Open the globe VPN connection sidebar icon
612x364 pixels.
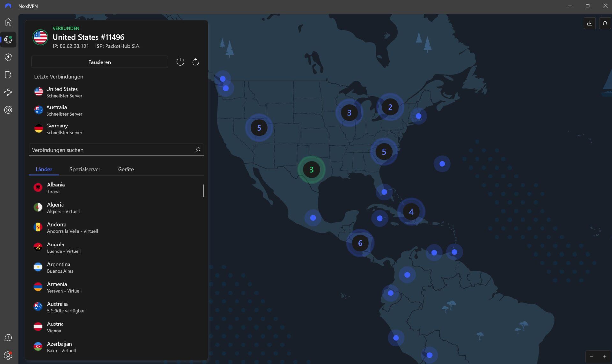click(8, 40)
